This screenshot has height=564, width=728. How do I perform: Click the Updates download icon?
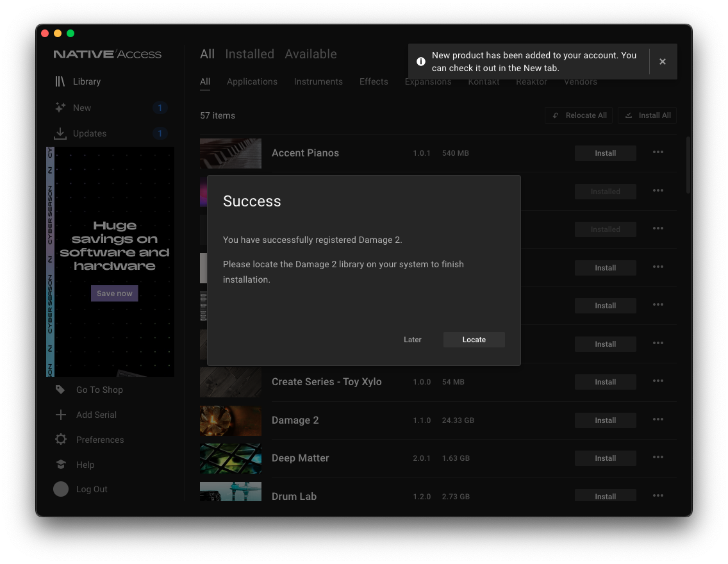point(60,134)
